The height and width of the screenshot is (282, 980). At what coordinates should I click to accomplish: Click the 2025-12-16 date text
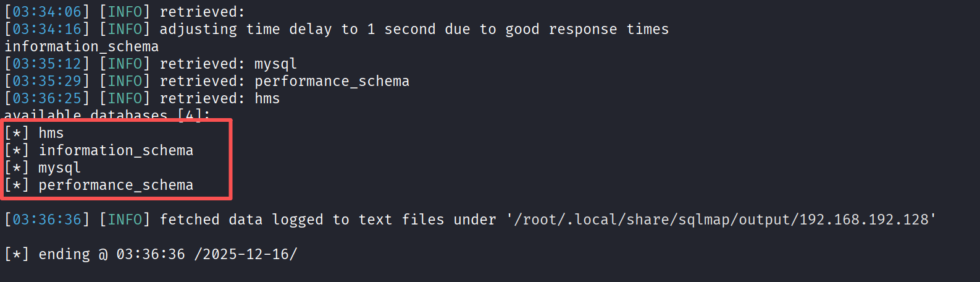[245, 254]
